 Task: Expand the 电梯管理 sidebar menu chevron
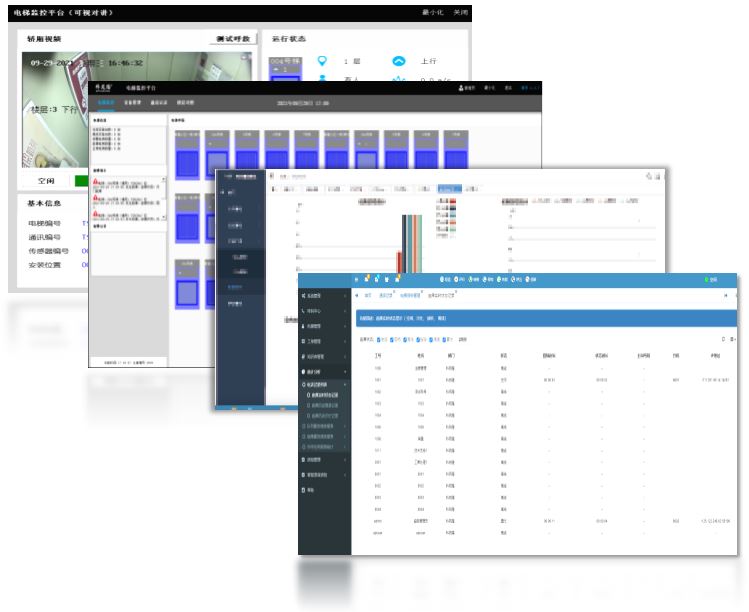coord(345,326)
